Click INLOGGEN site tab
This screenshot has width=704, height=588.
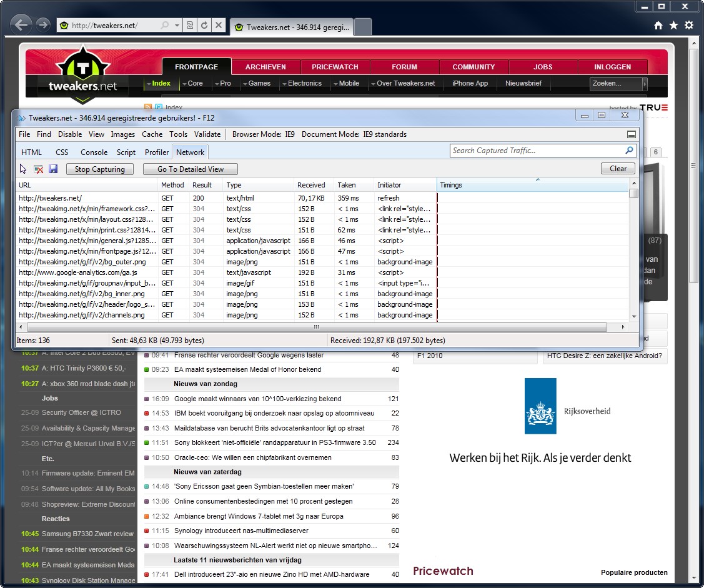click(x=613, y=67)
